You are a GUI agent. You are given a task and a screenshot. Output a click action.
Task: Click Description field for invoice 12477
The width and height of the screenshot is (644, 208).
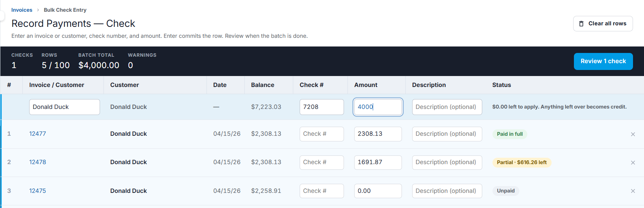pyautogui.click(x=447, y=134)
